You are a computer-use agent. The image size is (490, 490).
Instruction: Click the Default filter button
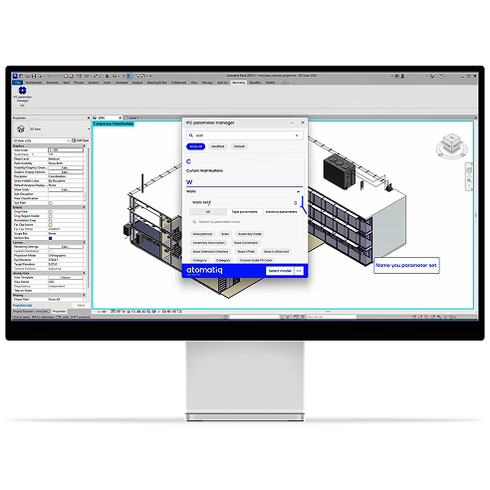239,146
